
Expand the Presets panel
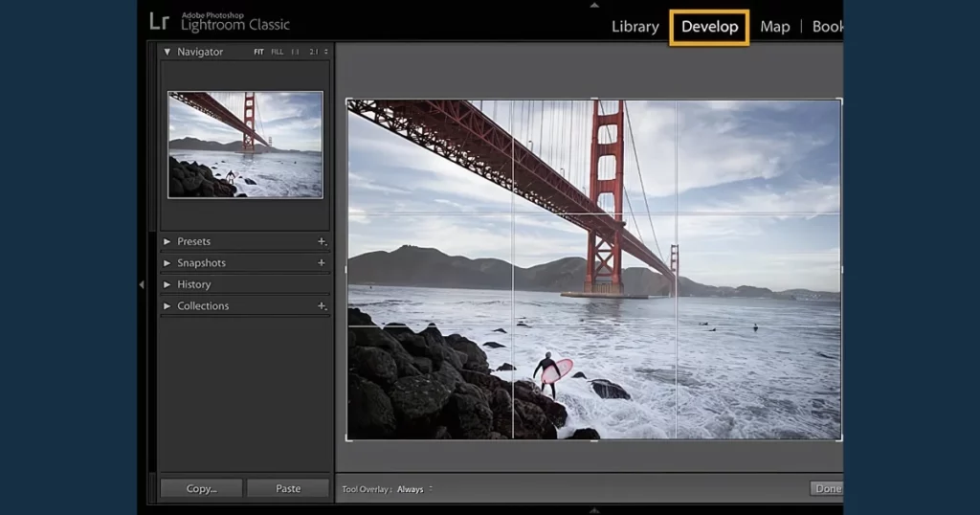[167, 241]
